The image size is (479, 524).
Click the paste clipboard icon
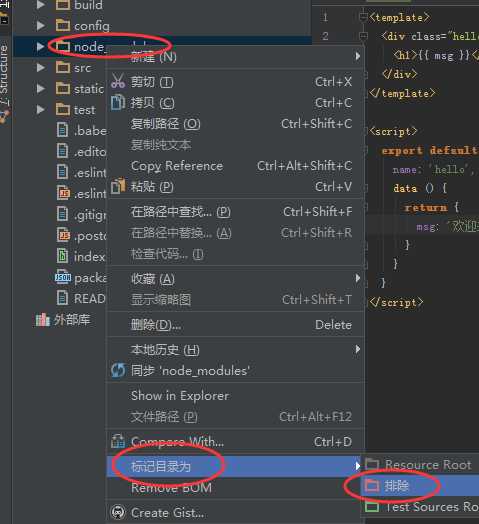click(118, 186)
